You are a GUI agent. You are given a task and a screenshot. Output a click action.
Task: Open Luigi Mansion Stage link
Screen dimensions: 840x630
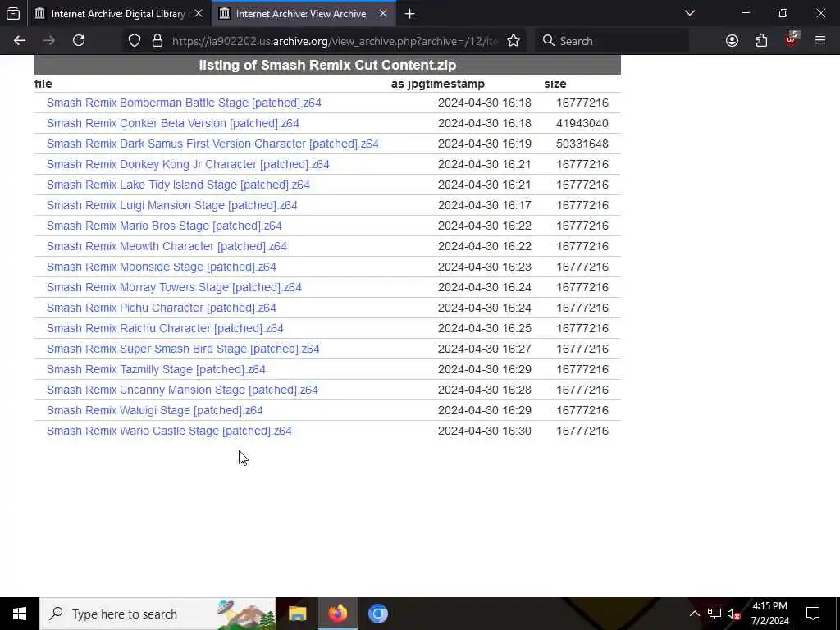171,205
